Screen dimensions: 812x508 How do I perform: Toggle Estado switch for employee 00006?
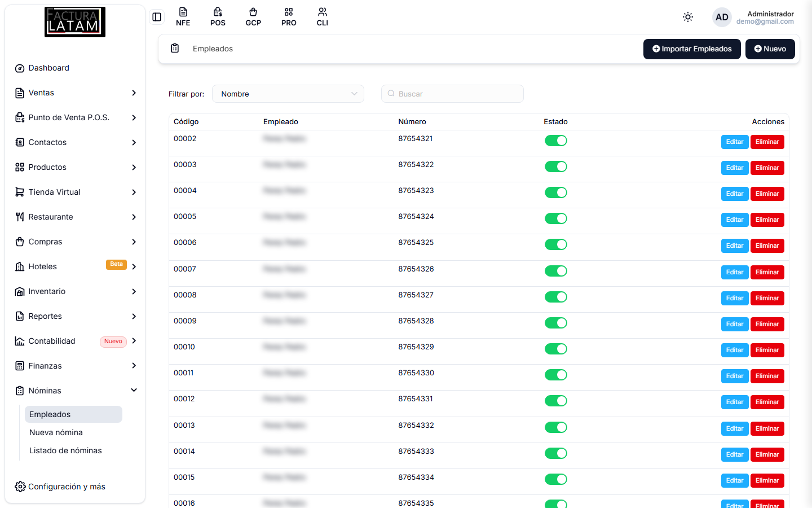555,244
